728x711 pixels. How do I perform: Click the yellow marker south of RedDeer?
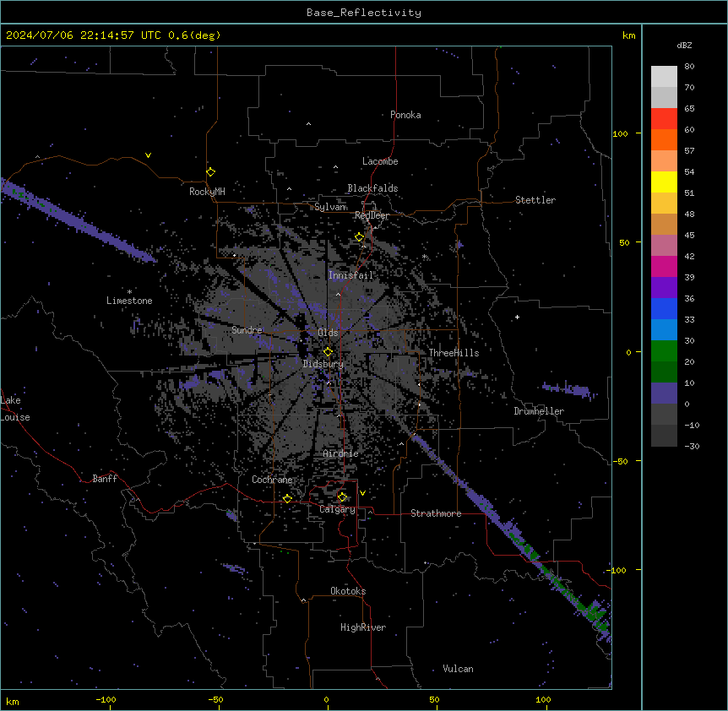[x=360, y=237]
